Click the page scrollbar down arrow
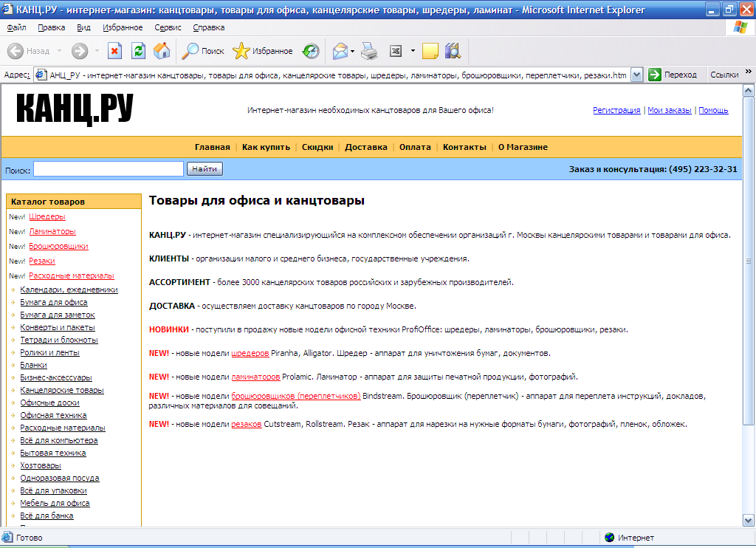This screenshot has height=548, width=756. 749,521
